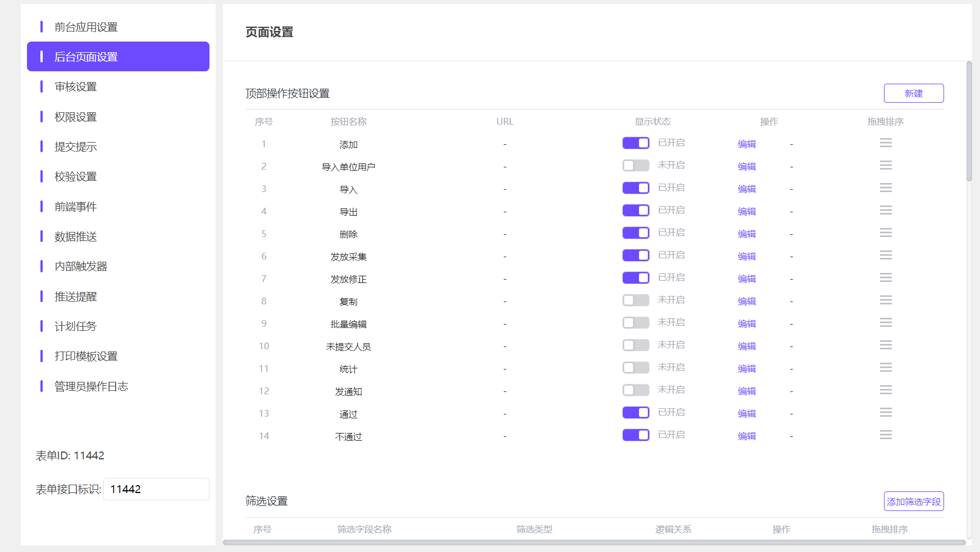Click 编辑 for the 复制 row

pyautogui.click(x=746, y=302)
